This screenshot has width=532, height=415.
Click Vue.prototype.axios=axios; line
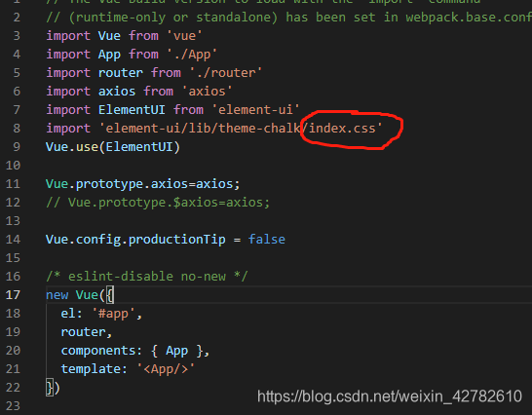click(143, 184)
